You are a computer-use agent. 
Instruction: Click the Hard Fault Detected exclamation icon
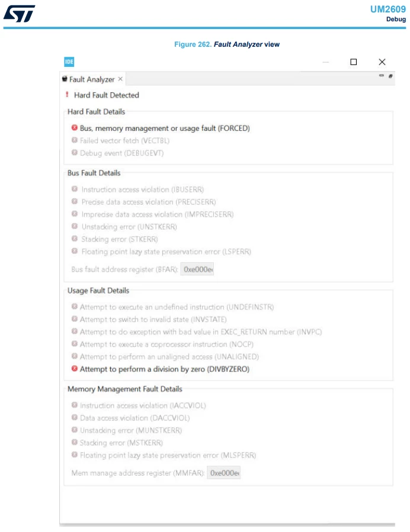point(67,95)
